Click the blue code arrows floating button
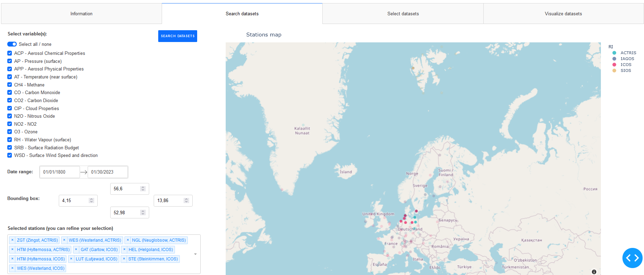 tap(632, 258)
